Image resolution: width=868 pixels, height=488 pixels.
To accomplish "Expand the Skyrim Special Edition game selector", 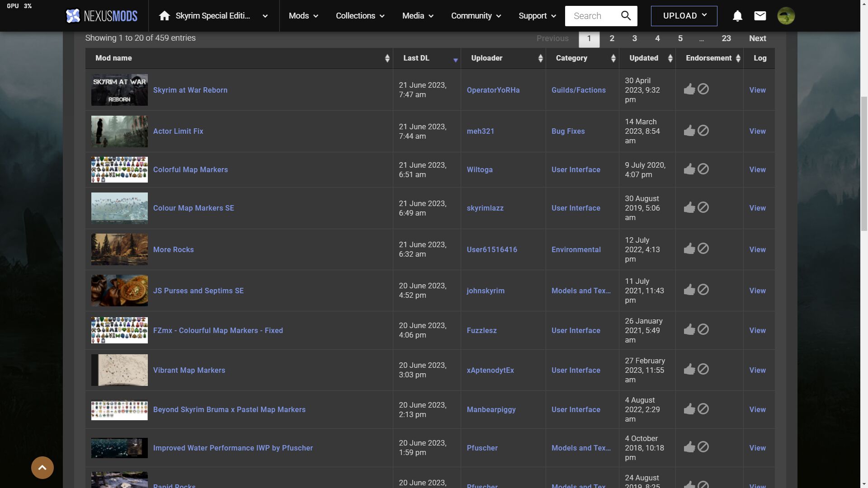I will tap(265, 16).
